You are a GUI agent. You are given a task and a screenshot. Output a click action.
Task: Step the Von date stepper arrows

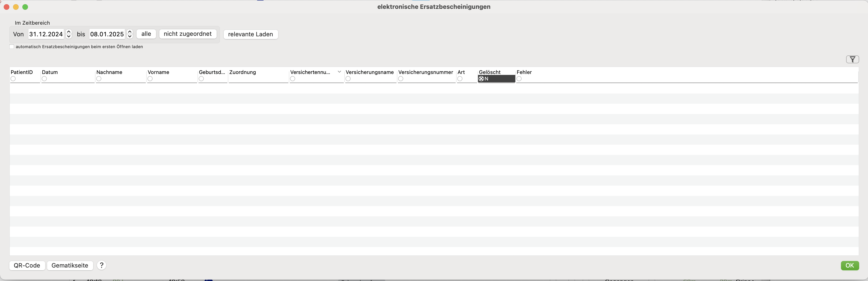(69, 34)
